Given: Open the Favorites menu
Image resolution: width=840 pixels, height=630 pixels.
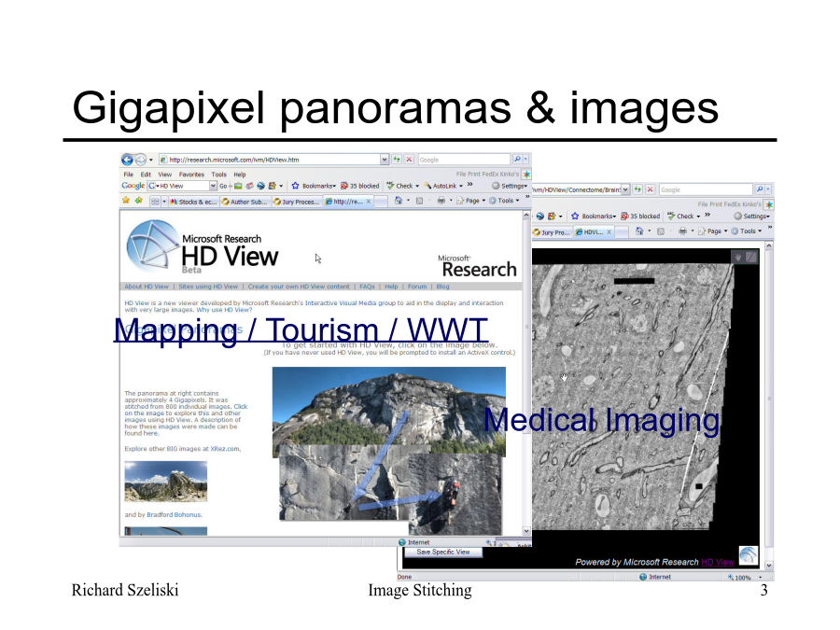Looking at the screenshot, I should point(191,175).
